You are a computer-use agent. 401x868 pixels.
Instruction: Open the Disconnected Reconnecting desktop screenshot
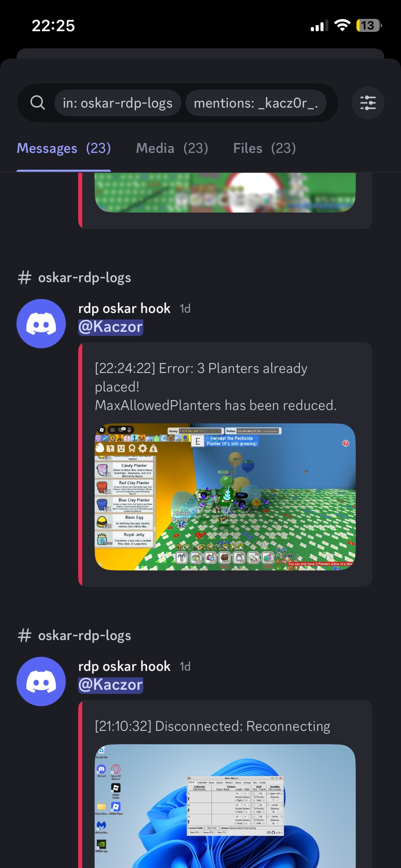pyautogui.click(x=225, y=806)
